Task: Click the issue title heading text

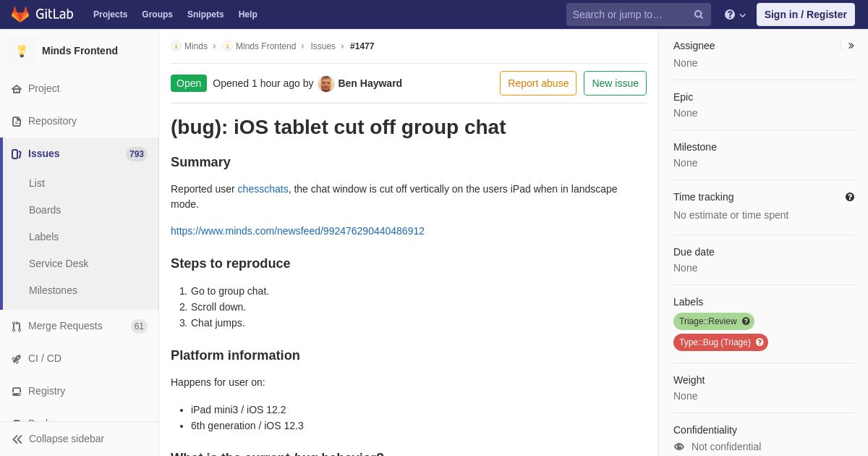Action: 339,127
